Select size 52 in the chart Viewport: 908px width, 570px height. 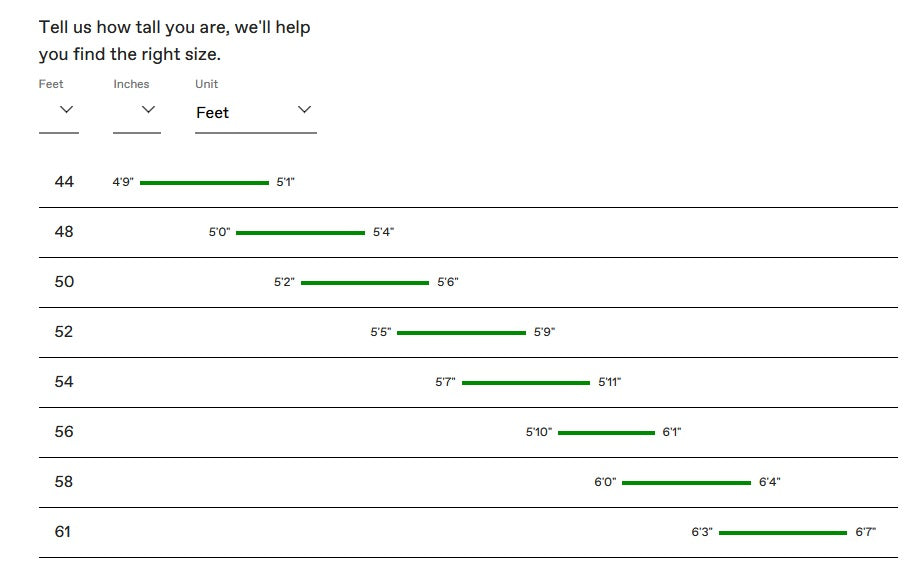[x=64, y=332]
